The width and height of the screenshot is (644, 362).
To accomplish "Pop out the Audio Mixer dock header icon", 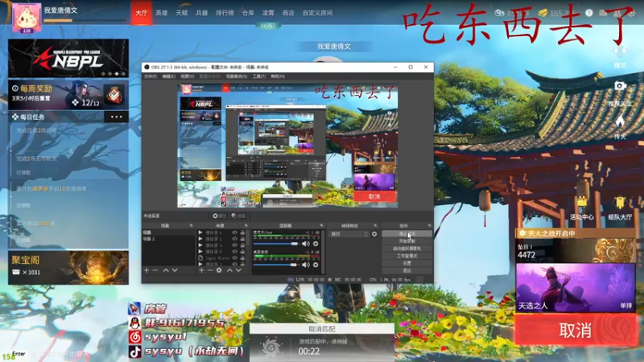I will click(x=321, y=225).
